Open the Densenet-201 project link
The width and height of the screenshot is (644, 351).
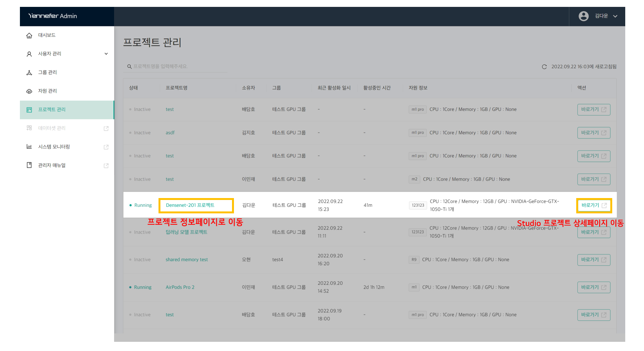point(190,205)
